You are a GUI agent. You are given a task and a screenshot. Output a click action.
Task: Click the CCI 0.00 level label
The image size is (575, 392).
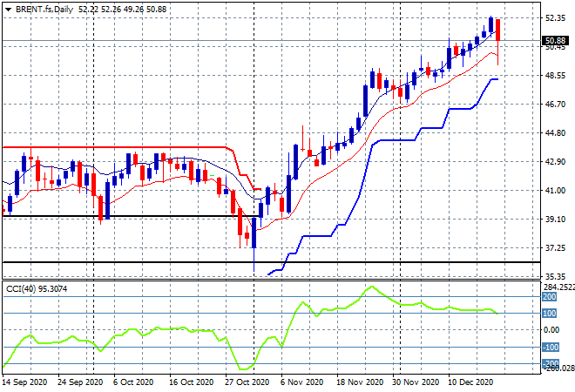(551, 330)
